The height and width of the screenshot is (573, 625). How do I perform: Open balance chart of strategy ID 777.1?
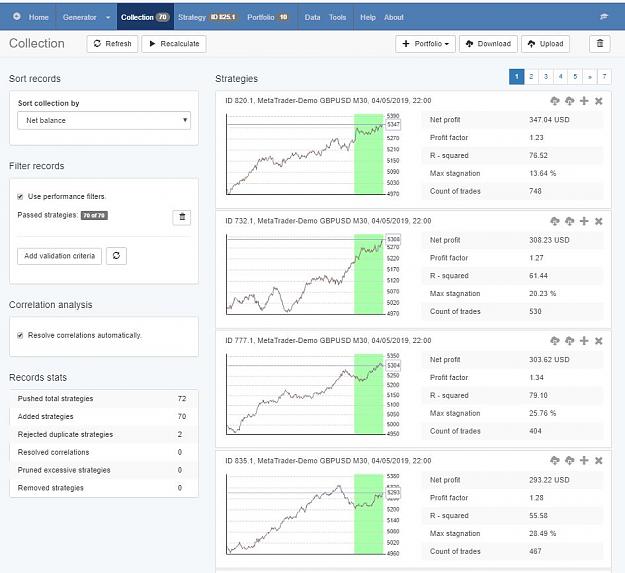click(x=313, y=394)
